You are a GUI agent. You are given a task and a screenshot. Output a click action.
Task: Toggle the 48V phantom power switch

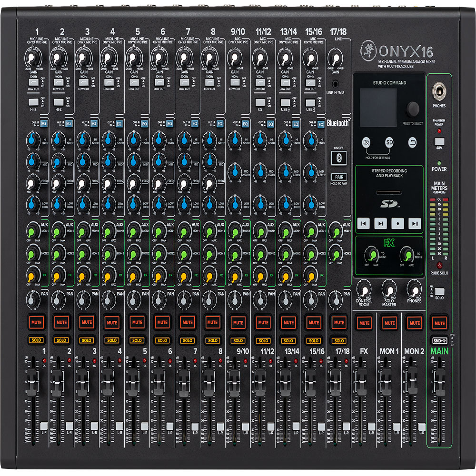click(439, 141)
